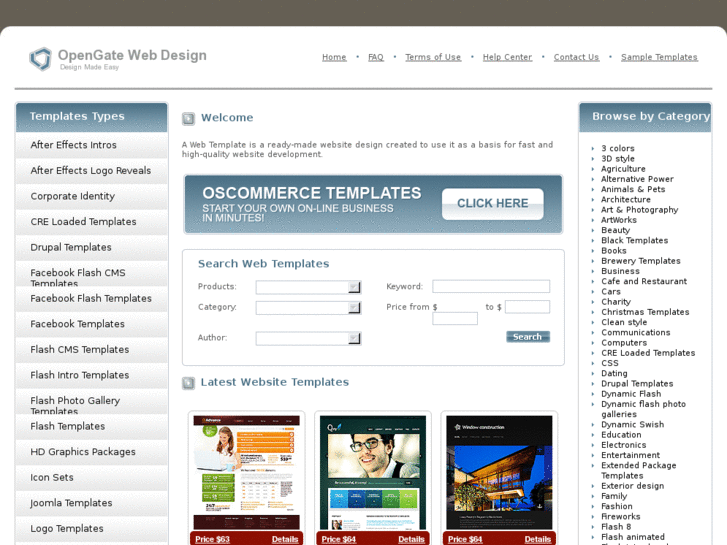Image resolution: width=727 pixels, height=545 pixels.
Task: Select HD Graphics Packages
Action: [x=91, y=452]
